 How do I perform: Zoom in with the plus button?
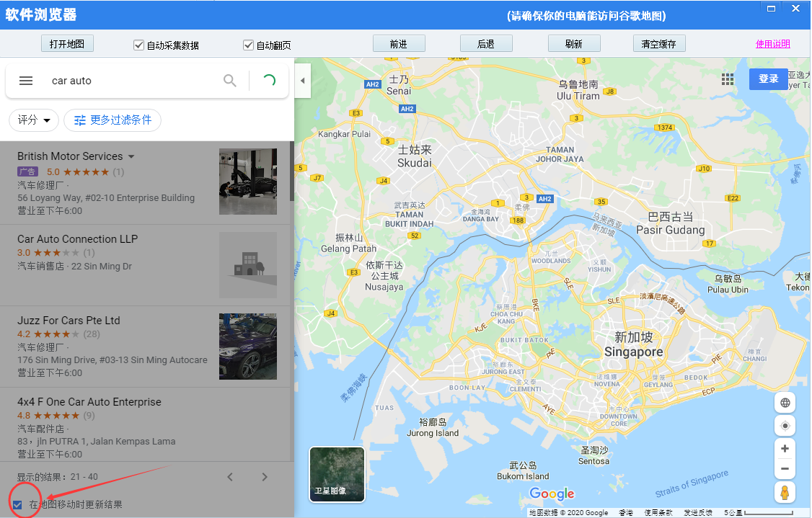point(785,449)
